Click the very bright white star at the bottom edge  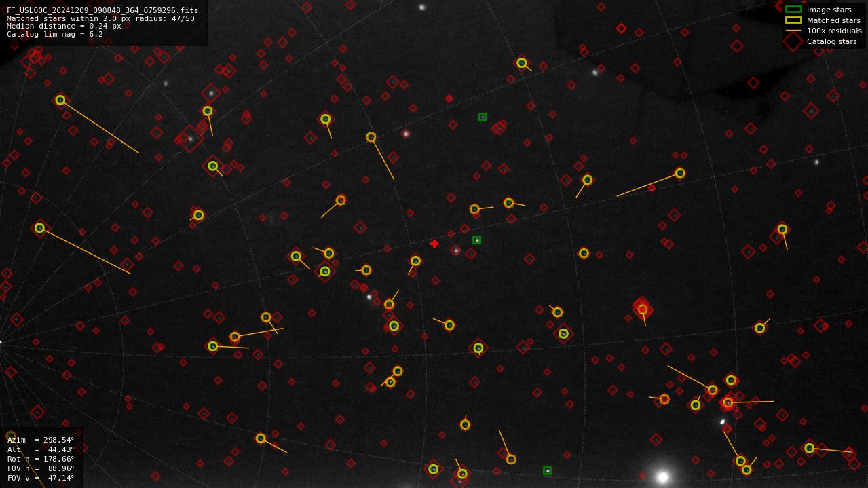pyautogui.click(x=662, y=477)
